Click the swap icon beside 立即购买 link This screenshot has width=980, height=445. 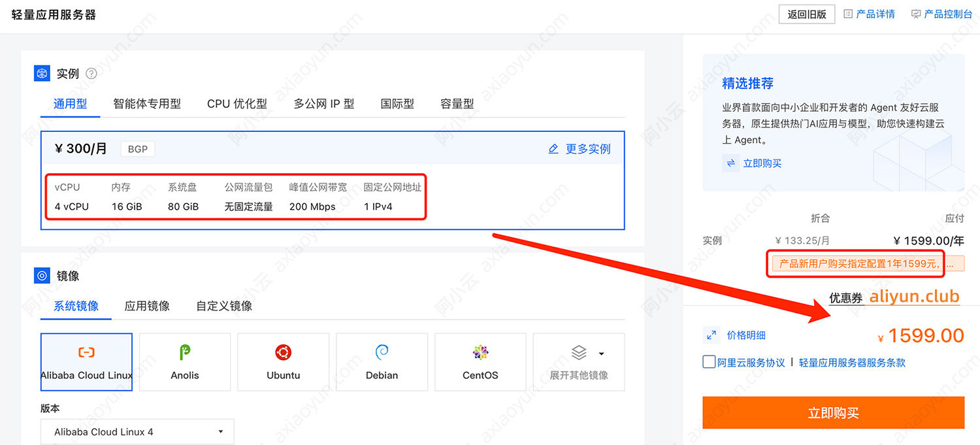731,163
